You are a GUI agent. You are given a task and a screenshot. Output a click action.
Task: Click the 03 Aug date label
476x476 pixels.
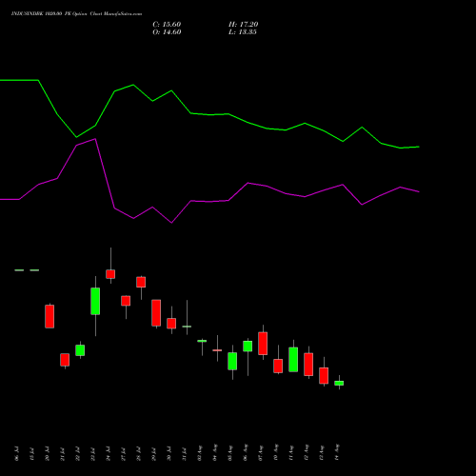tap(200, 453)
